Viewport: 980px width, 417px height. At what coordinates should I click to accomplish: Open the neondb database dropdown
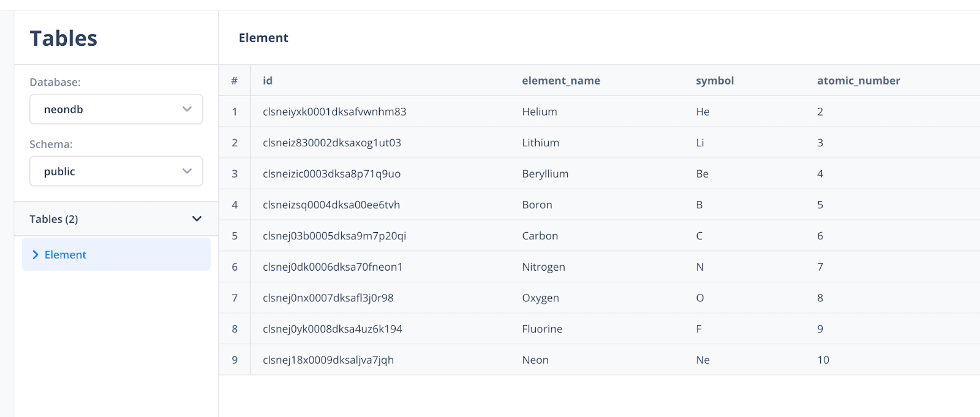(x=116, y=110)
